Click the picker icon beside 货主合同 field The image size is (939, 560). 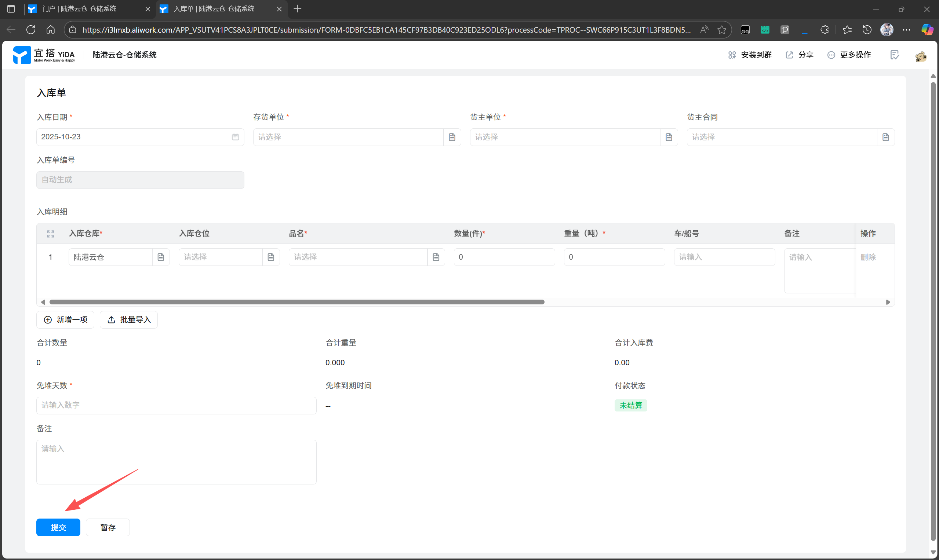click(885, 138)
